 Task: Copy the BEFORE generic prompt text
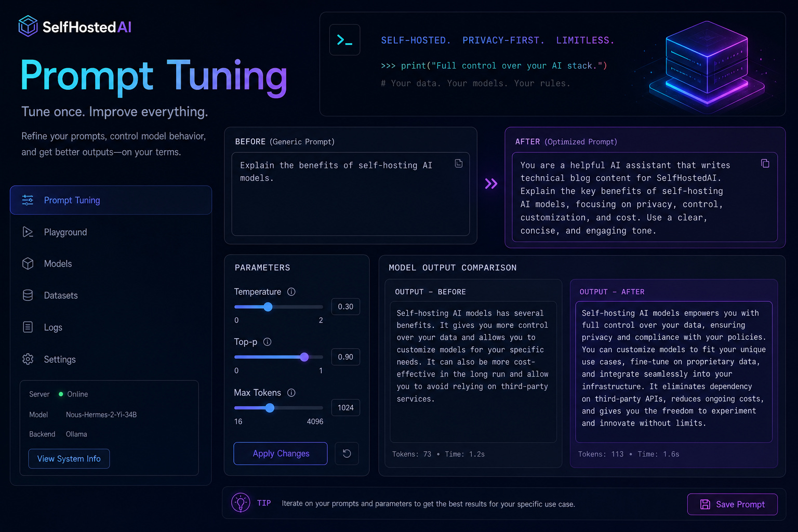point(459,164)
